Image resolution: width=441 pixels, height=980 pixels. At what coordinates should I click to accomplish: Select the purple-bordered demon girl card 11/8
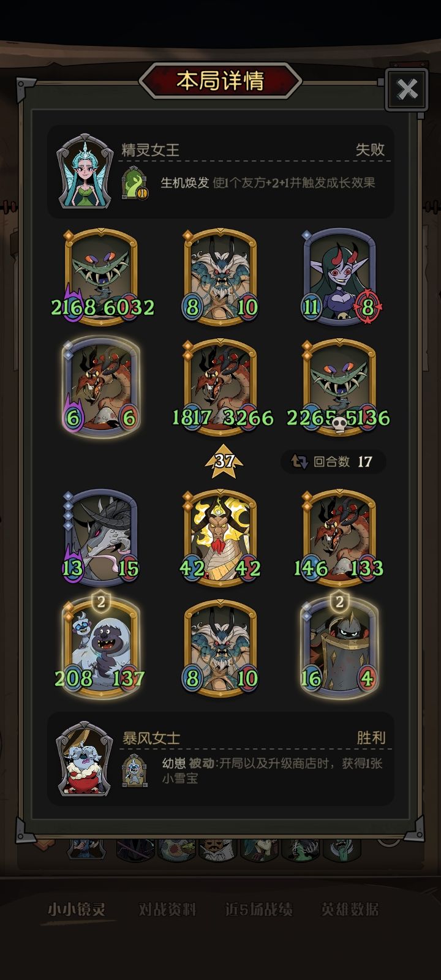click(340, 277)
